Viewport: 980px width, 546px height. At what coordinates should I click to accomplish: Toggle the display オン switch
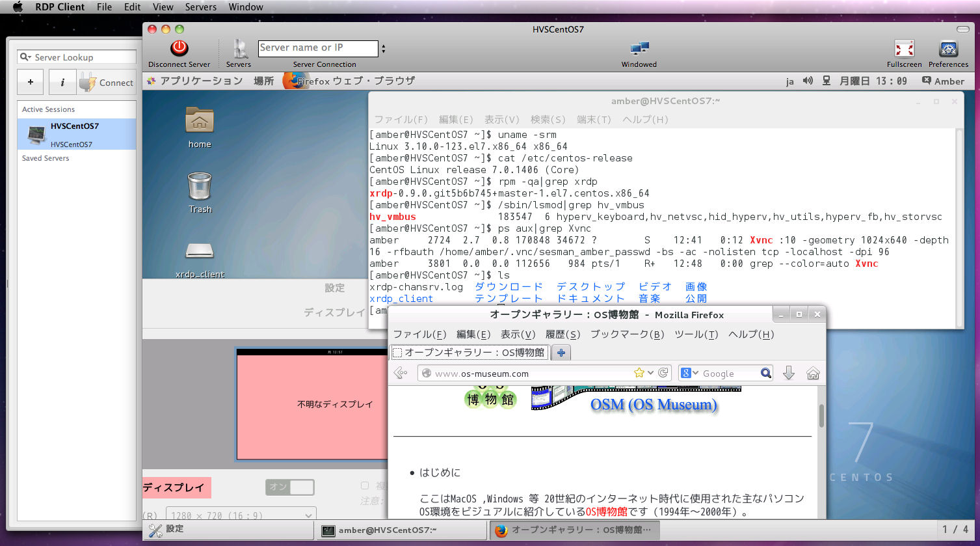[x=290, y=487]
